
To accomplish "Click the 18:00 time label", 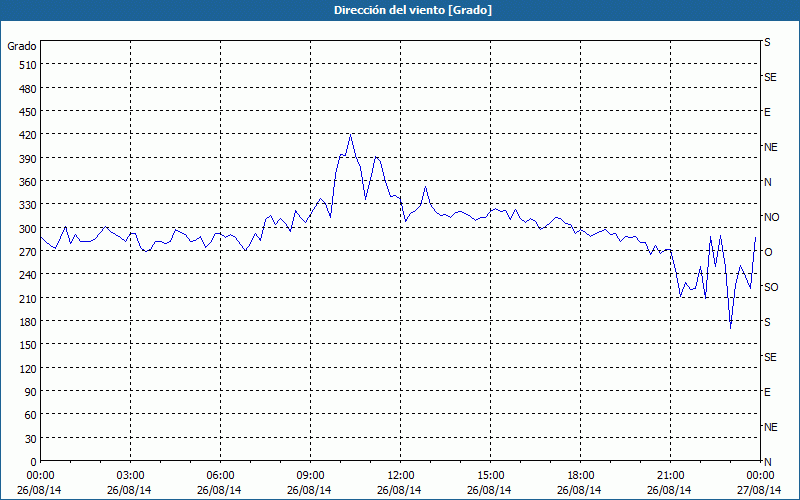I will pos(581,476).
